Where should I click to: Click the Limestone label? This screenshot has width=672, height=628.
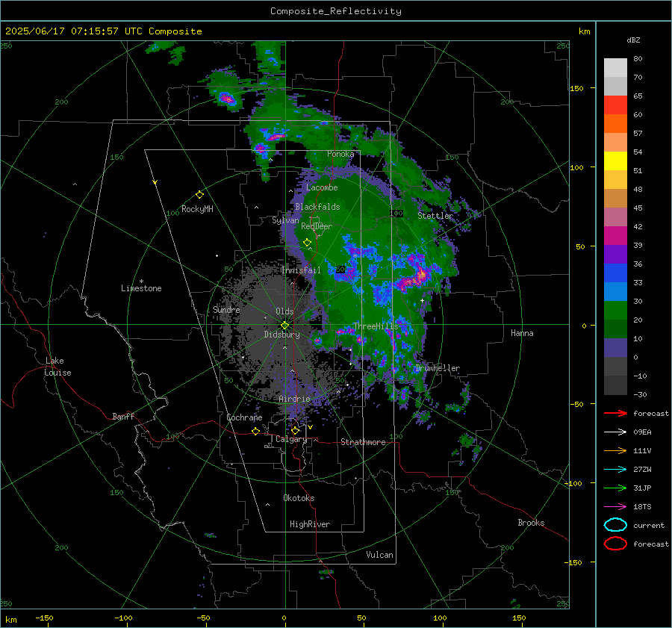pos(141,288)
